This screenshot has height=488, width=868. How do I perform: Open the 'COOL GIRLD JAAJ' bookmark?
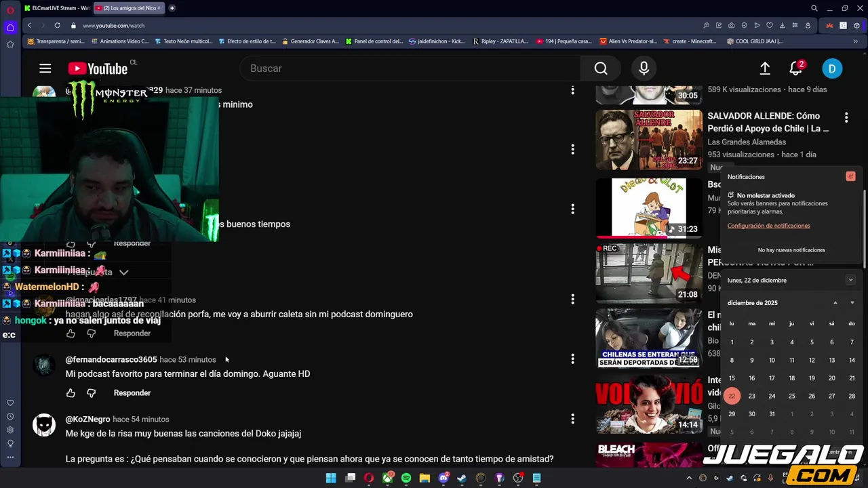click(754, 41)
